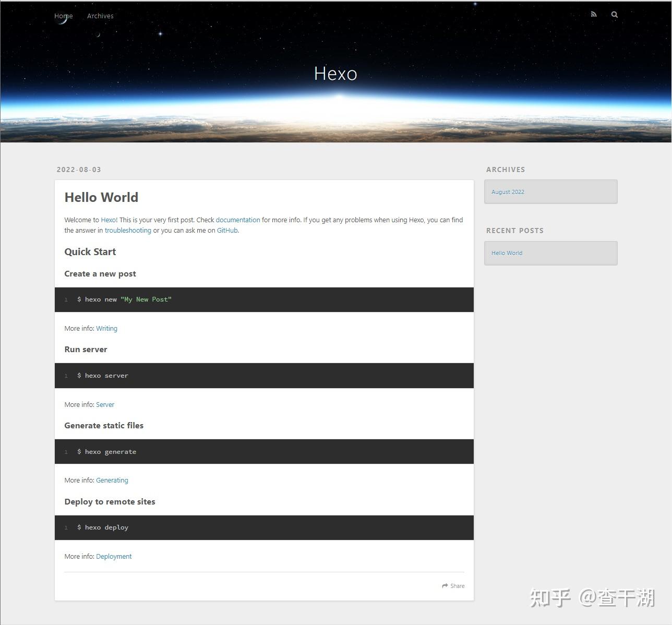Open the troubleshooting link
Image resolution: width=672 pixels, height=625 pixels.
128,230
